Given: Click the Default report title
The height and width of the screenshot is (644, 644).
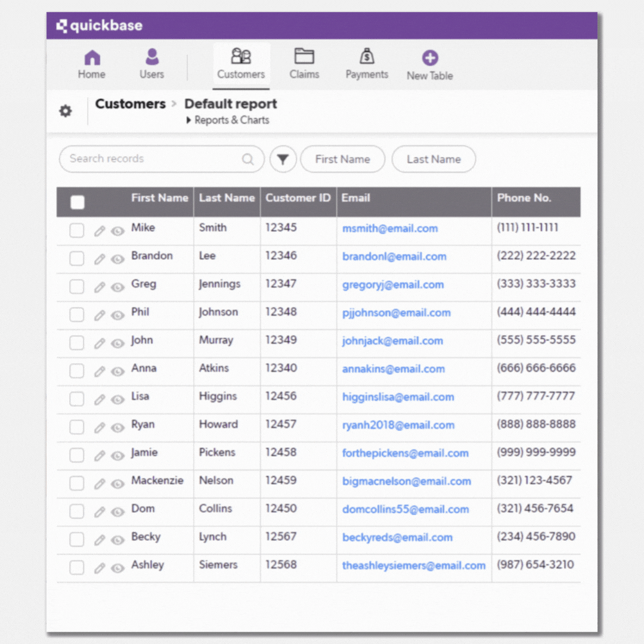Looking at the screenshot, I should click(x=230, y=104).
